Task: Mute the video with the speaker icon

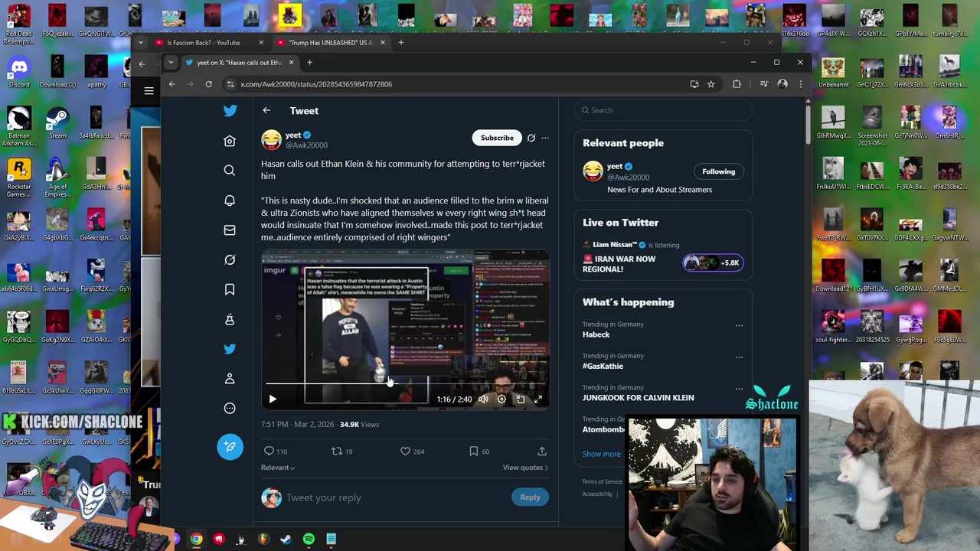Action: pyautogui.click(x=483, y=399)
